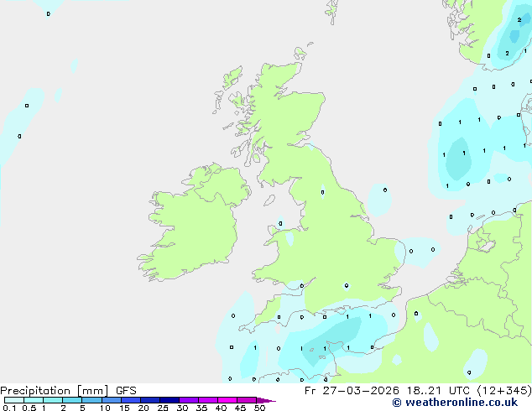Image resolution: width=532 pixels, height=411 pixels.
Task: Select the 30–35 mm purple swatch
Action: [x=189, y=400]
